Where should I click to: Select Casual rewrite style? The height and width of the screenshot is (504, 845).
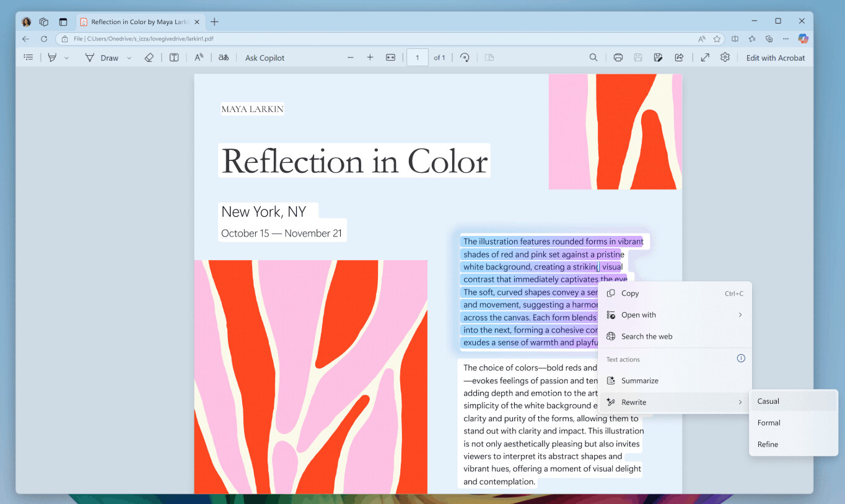click(793, 401)
